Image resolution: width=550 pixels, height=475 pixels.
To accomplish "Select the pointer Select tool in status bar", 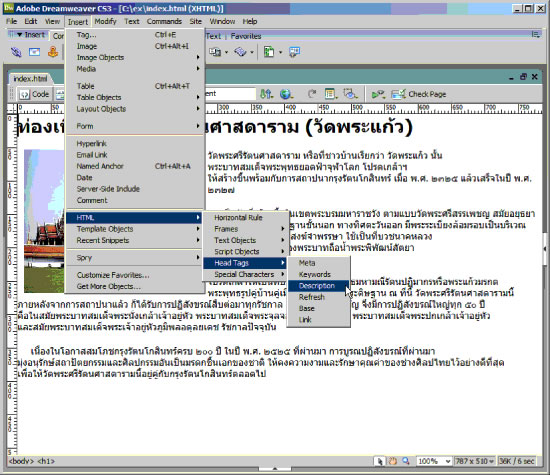I will tap(380, 461).
